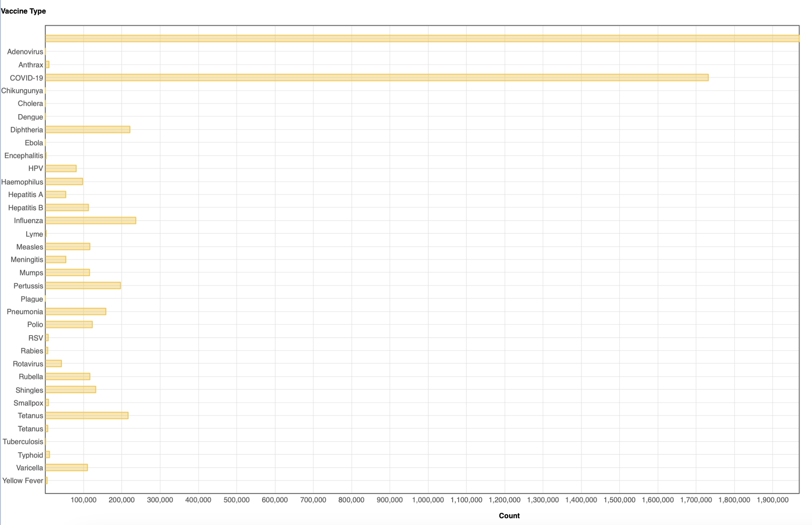
Task: Click the 'Plague' axis label
Action: click(32, 299)
